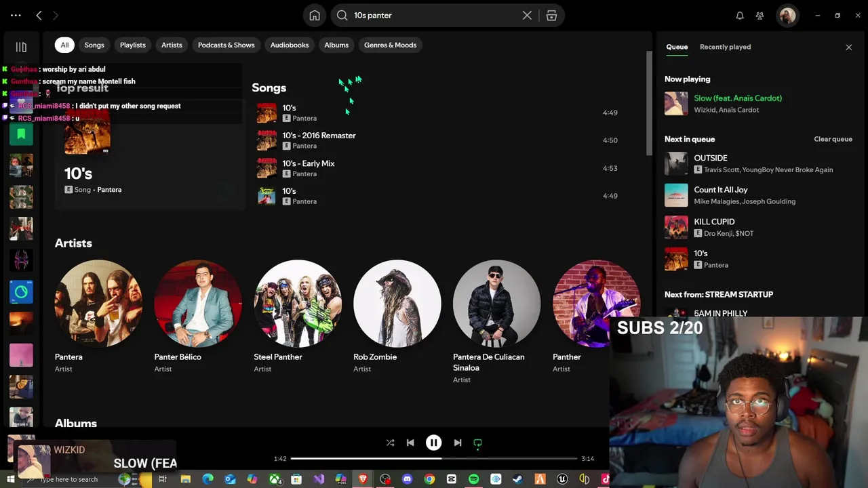Open File Explorer from the taskbar
The image size is (868, 488).
(x=185, y=479)
